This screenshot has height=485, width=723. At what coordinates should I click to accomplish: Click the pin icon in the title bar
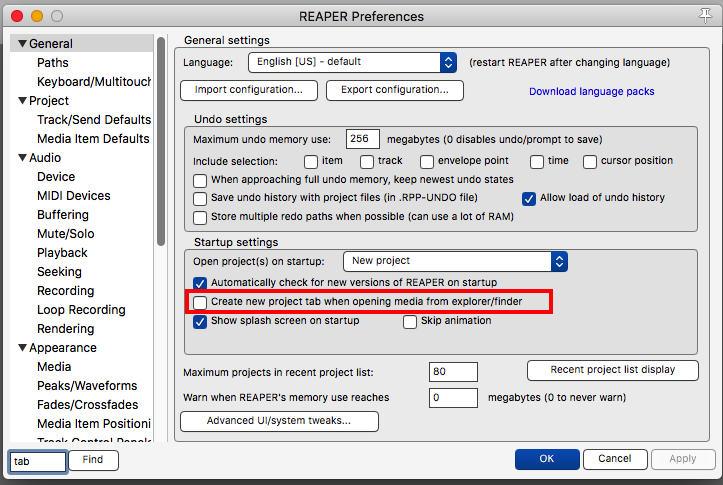point(705,16)
